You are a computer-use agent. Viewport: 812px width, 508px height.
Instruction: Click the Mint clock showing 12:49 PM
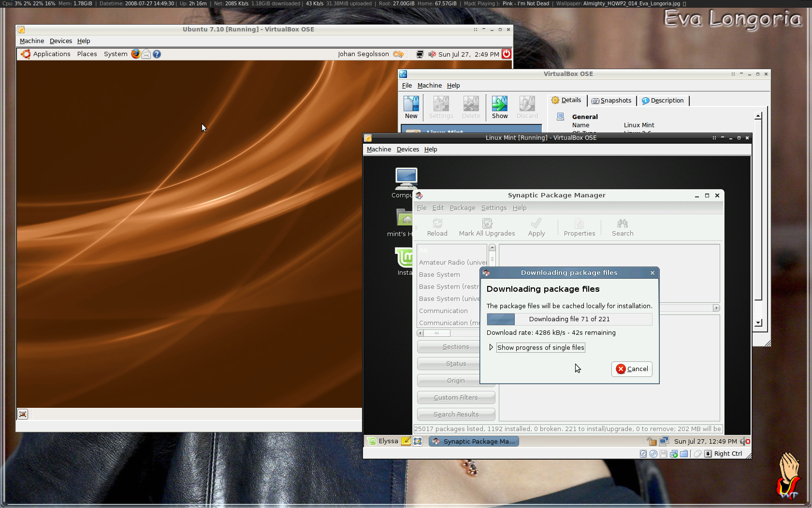point(705,441)
